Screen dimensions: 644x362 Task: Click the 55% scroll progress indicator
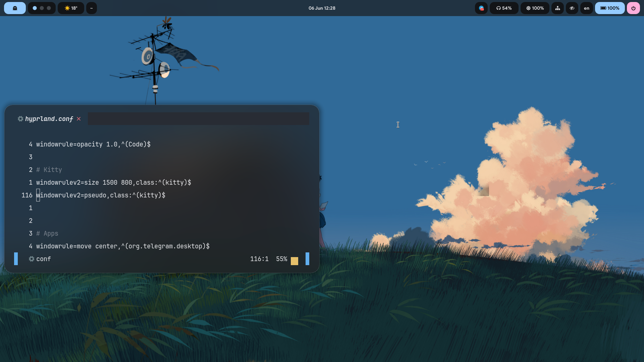pos(281,259)
